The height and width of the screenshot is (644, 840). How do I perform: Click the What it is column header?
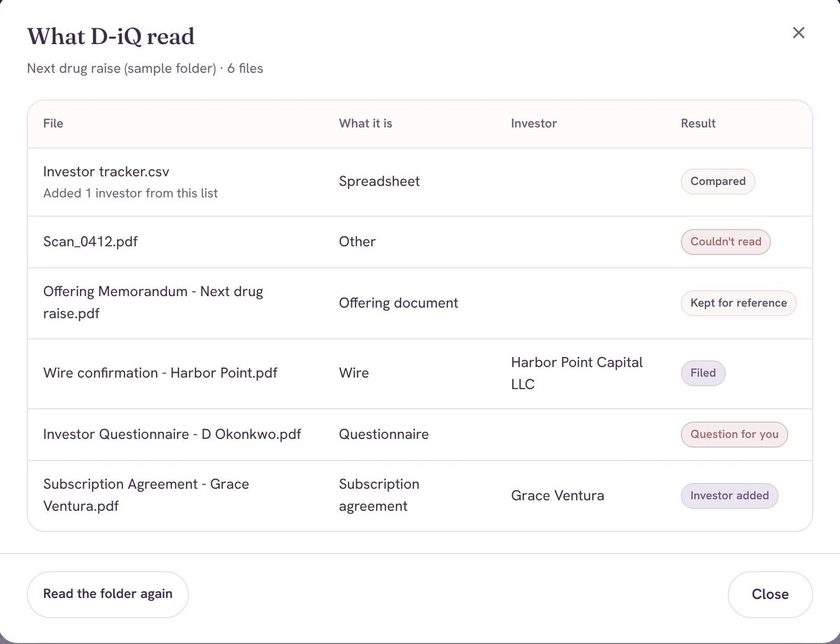365,123
